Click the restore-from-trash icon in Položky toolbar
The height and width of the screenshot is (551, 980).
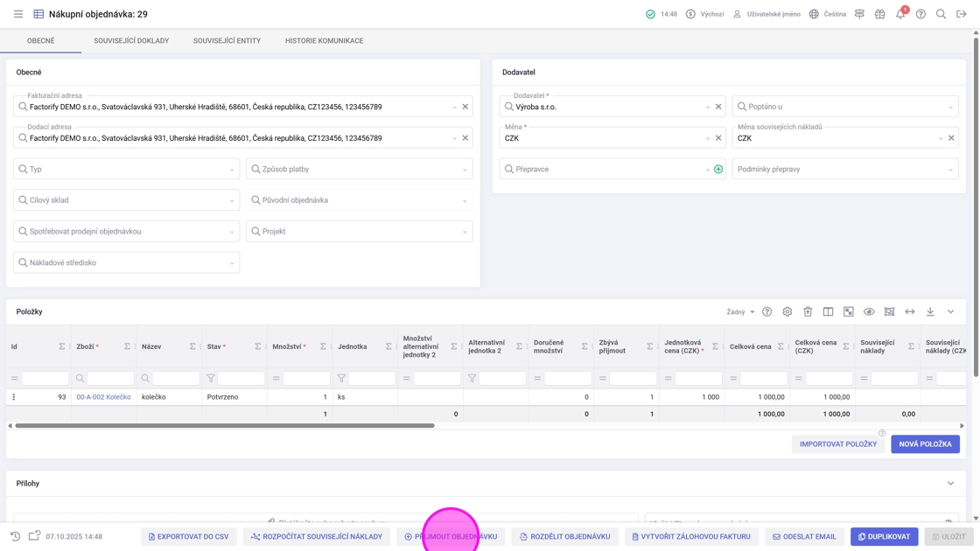coord(808,311)
